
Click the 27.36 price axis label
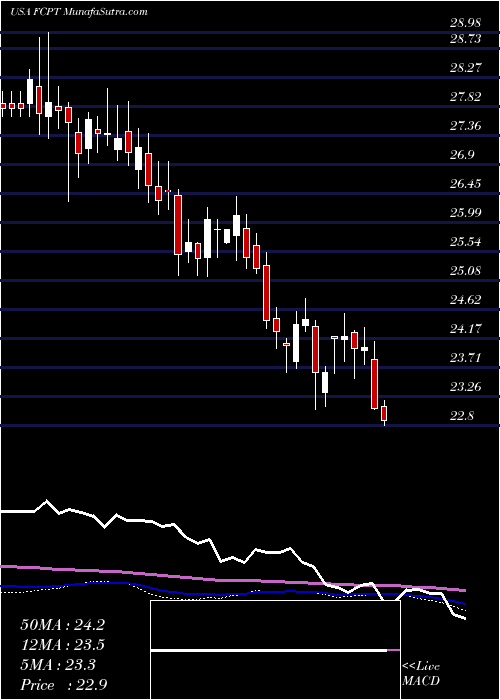[465, 126]
